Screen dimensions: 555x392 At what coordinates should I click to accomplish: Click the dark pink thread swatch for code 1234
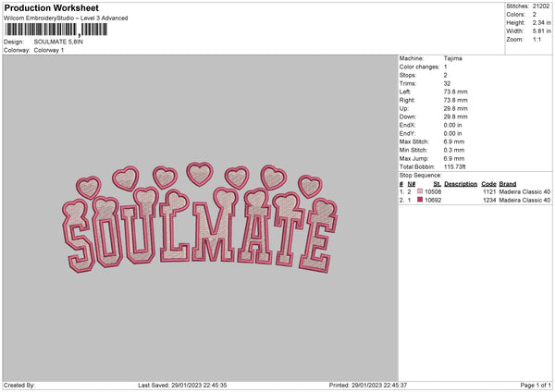coord(420,200)
